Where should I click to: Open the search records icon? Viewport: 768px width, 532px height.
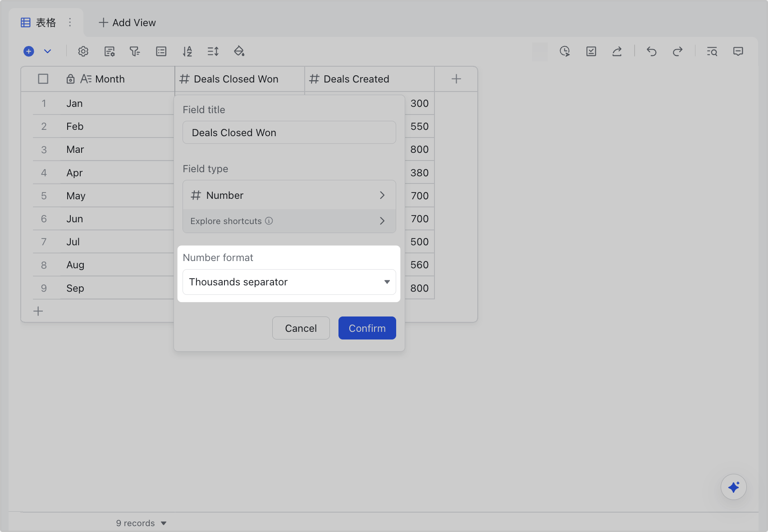(712, 51)
